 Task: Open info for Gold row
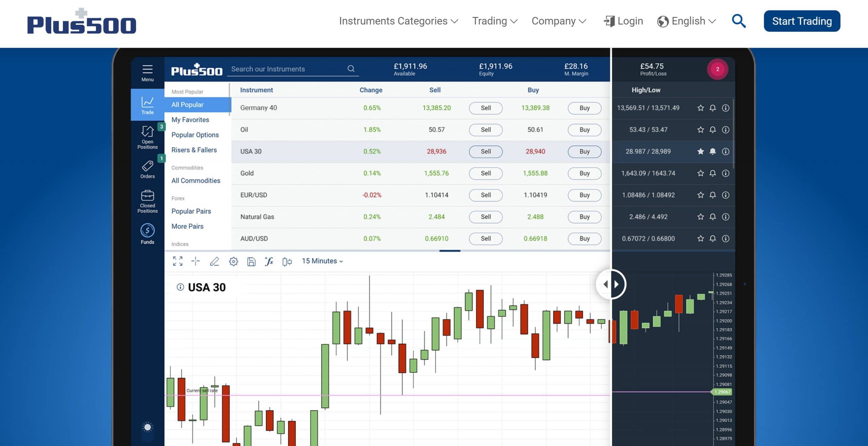click(726, 173)
